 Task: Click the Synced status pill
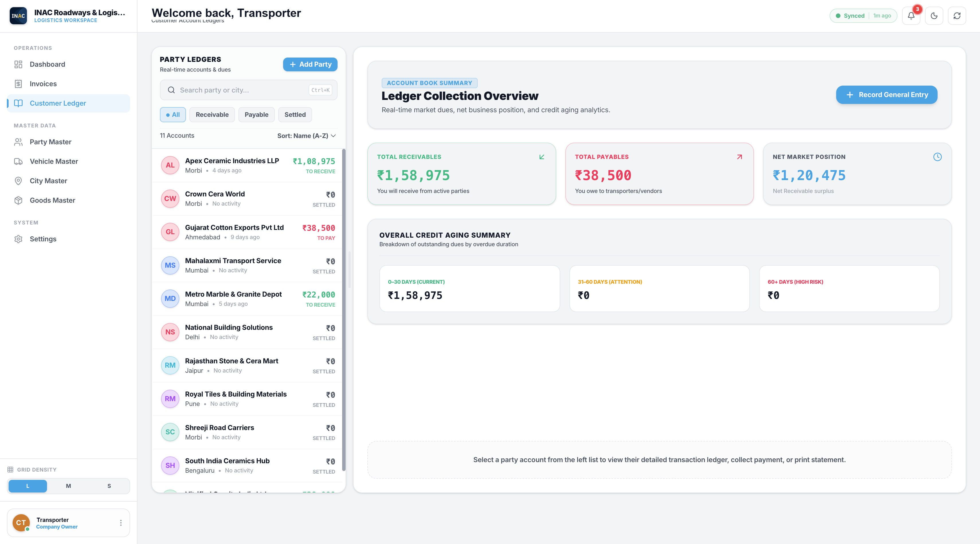coord(863,15)
